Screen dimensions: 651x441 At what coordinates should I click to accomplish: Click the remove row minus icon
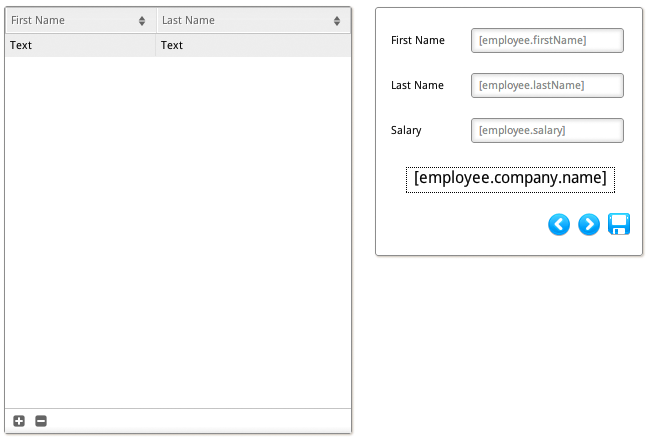tap(41, 421)
